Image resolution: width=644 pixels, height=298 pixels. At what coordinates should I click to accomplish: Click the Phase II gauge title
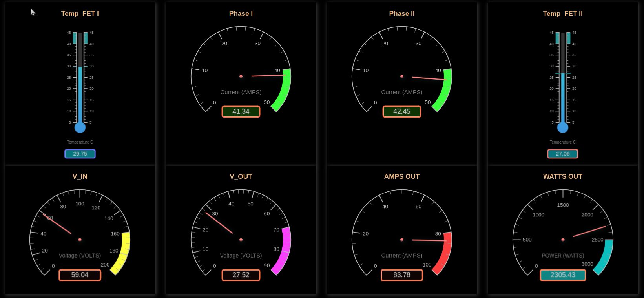(402, 13)
